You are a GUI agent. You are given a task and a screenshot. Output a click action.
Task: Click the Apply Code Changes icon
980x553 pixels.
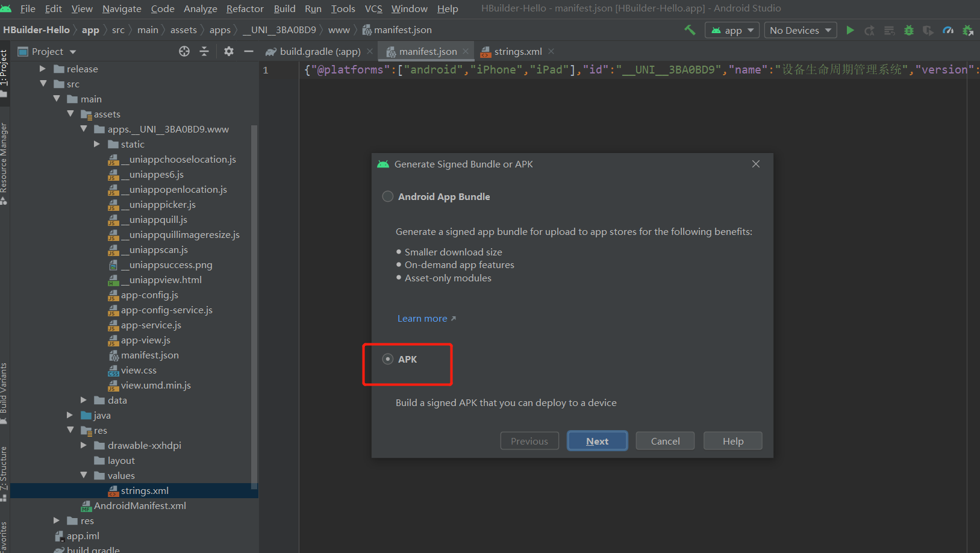click(889, 30)
